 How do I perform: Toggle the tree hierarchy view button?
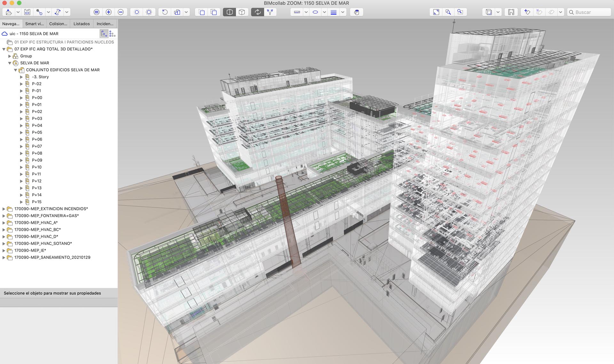pyautogui.click(x=104, y=34)
